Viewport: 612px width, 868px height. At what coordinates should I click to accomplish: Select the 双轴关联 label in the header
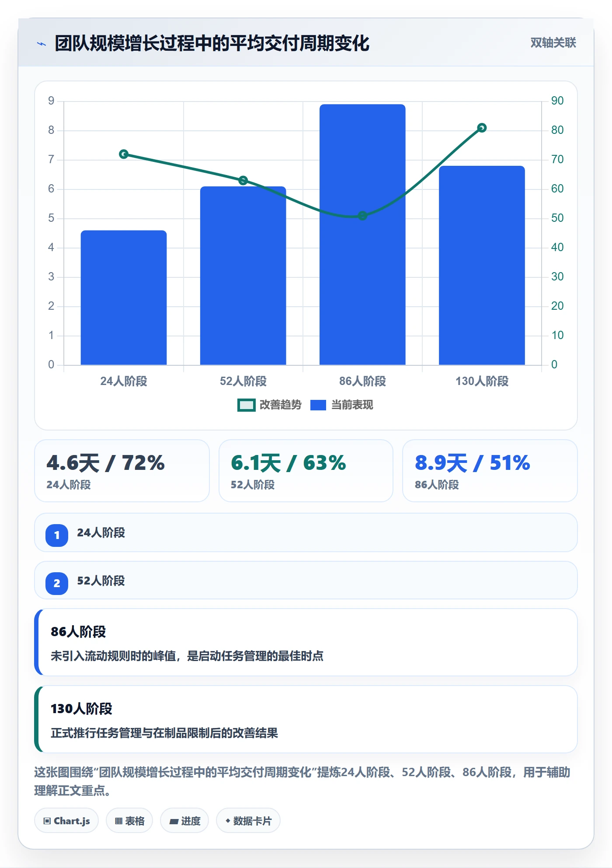click(x=553, y=43)
